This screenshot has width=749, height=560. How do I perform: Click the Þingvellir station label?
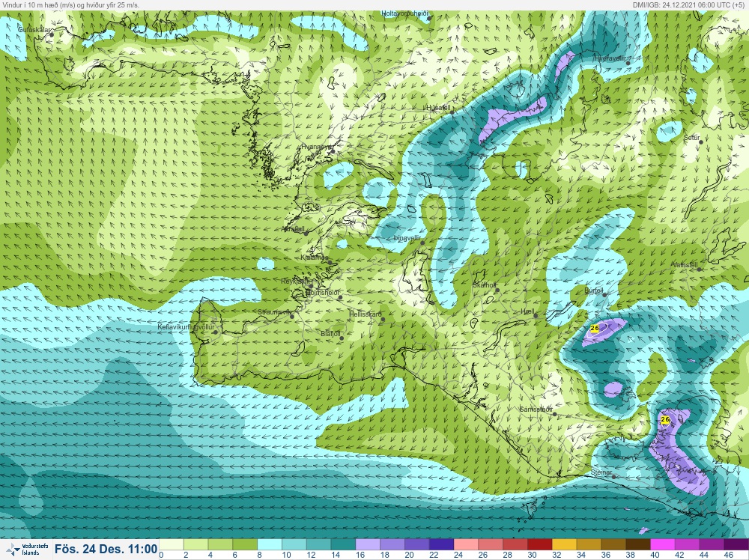point(407,238)
